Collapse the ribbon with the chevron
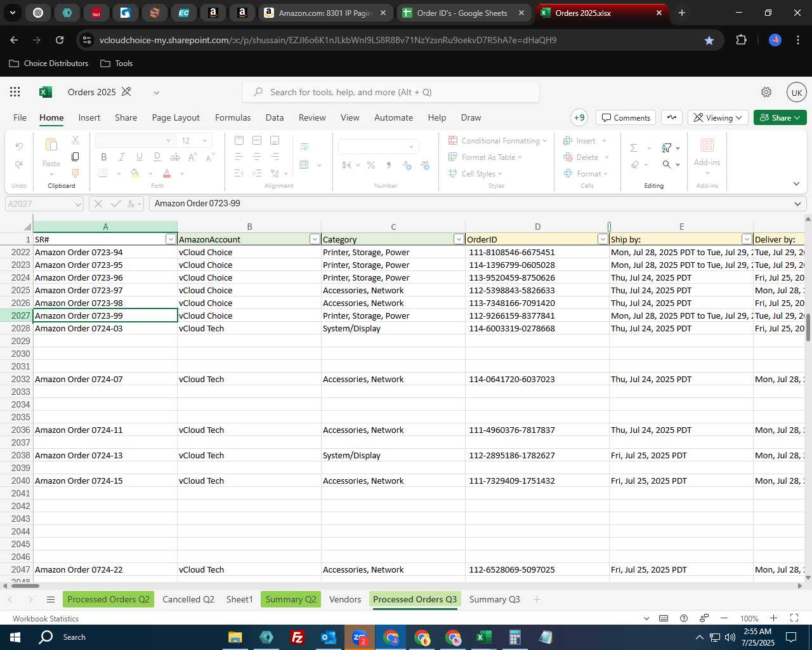The height and width of the screenshot is (650, 812). [x=796, y=183]
